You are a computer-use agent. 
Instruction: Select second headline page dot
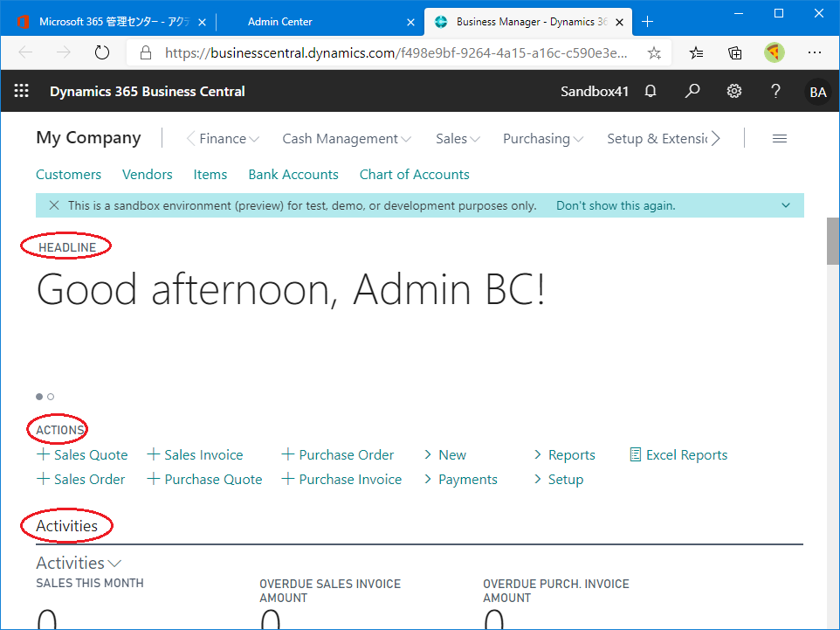(51, 397)
